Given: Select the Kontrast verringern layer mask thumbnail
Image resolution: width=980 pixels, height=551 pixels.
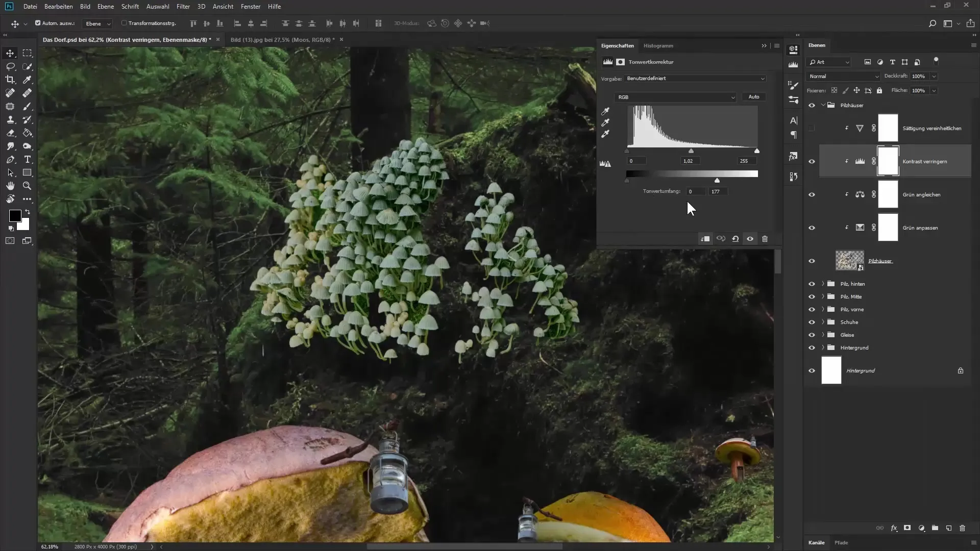Looking at the screenshot, I should point(888,161).
